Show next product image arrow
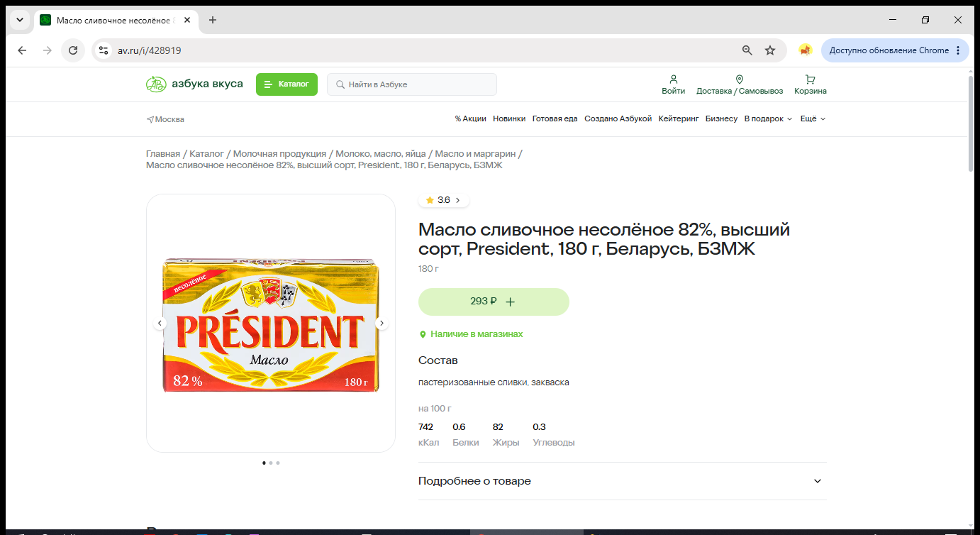Viewport: 980px width, 535px height. tap(382, 323)
